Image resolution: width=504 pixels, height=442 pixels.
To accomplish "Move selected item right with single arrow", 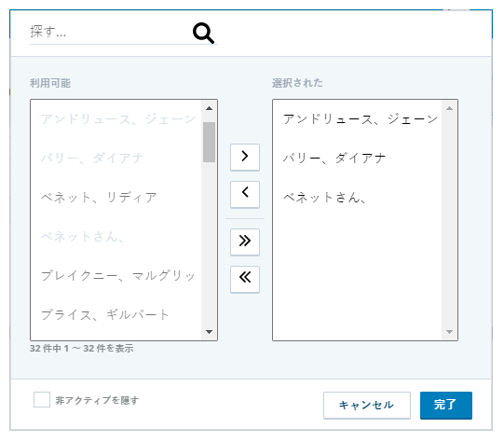I will [x=245, y=157].
